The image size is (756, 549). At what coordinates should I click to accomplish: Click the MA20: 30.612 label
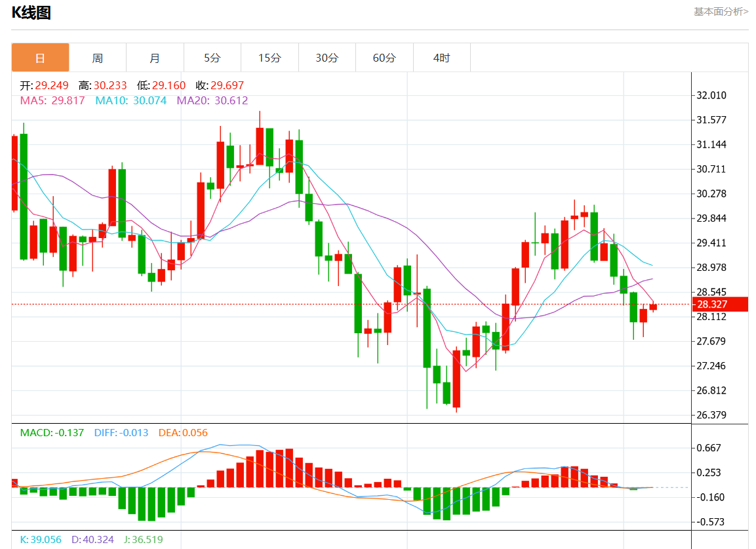point(212,100)
